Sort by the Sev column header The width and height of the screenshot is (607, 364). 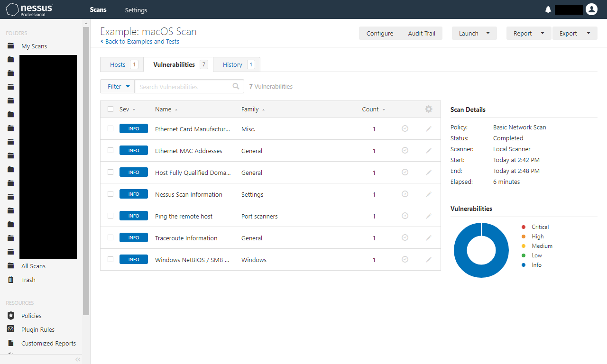coord(127,109)
